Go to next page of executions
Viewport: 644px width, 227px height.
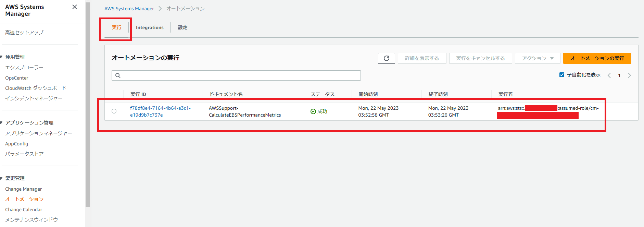tap(629, 75)
